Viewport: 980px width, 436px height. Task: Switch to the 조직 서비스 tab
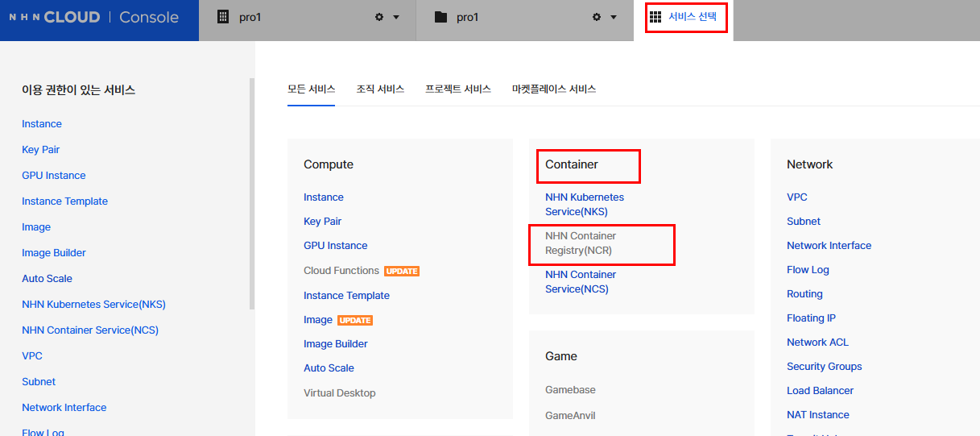pos(380,89)
